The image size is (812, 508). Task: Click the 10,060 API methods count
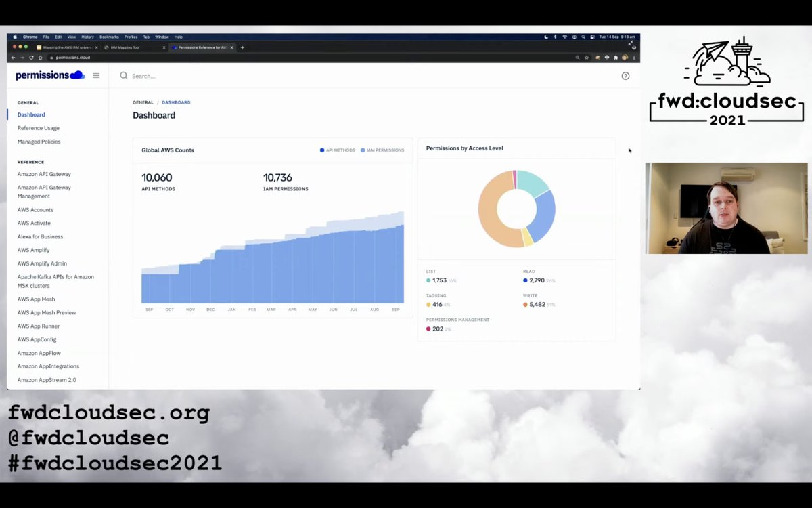pyautogui.click(x=157, y=178)
